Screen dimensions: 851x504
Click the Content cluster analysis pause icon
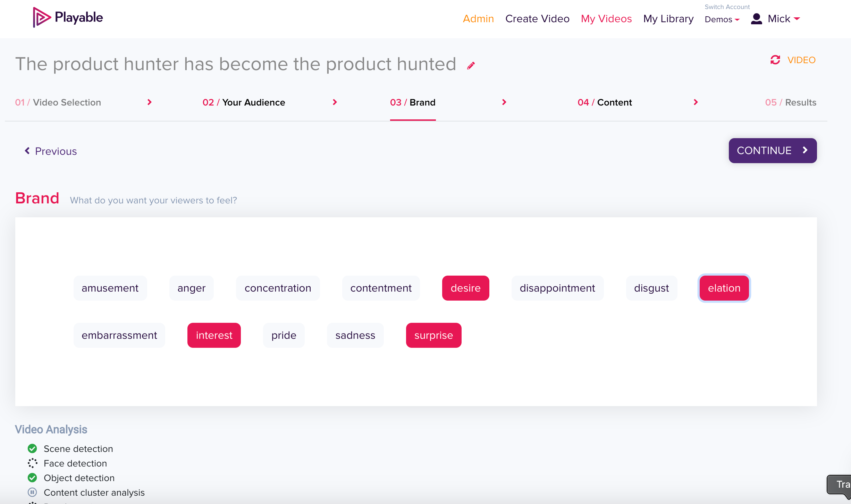pos(32,492)
